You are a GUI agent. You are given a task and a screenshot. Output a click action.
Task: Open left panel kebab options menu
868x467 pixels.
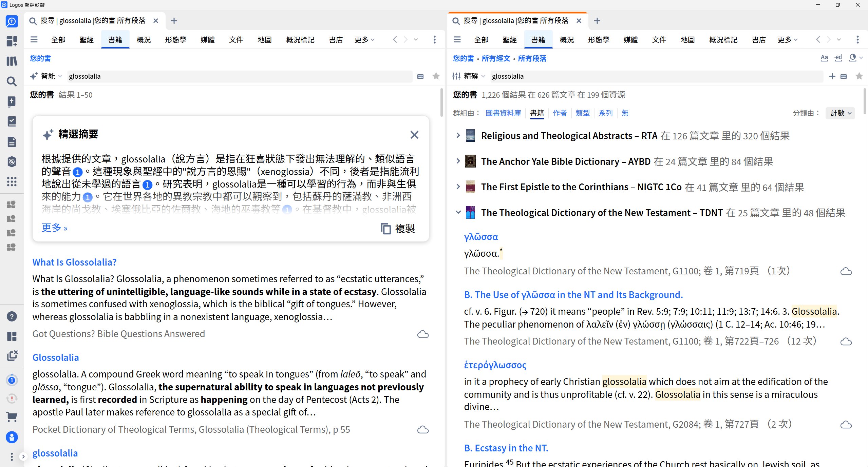tap(434, 40)
